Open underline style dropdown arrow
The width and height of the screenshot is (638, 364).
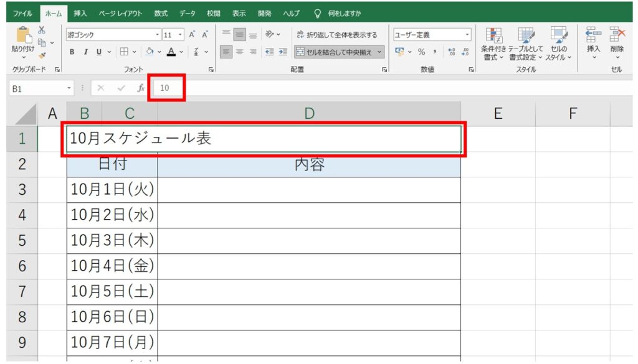click(109, 52)
